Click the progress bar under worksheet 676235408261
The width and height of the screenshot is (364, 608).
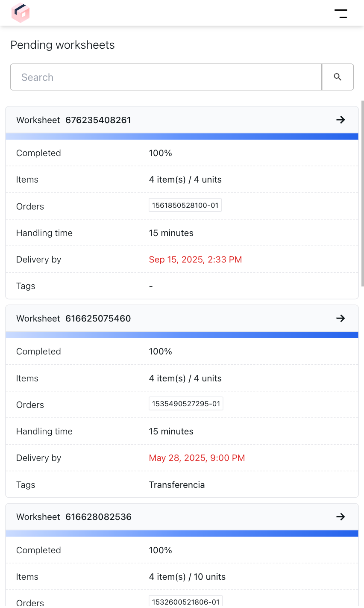click(182, 136)
